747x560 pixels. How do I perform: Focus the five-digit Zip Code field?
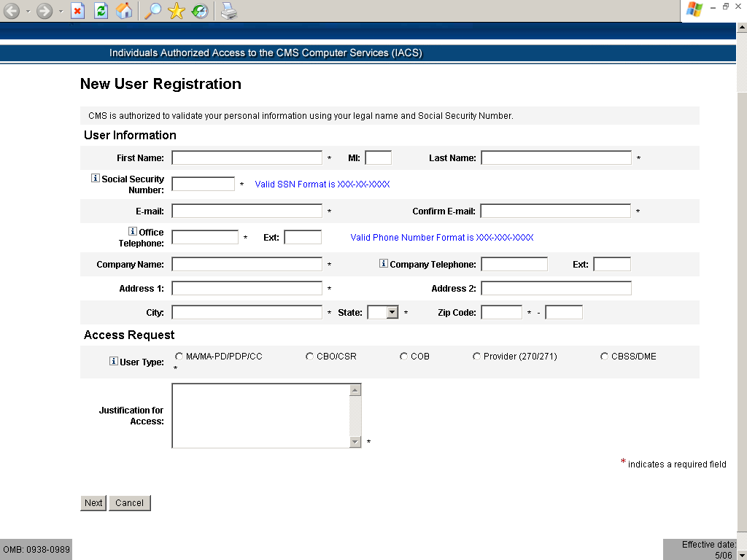click(502, 312)
